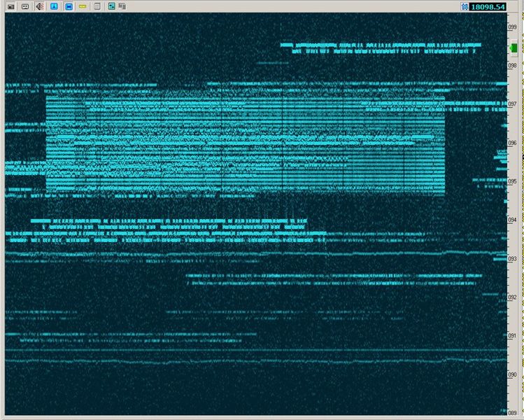Click the gray window panel icon
Screen dimensions: 524x420
pos(97,6)
